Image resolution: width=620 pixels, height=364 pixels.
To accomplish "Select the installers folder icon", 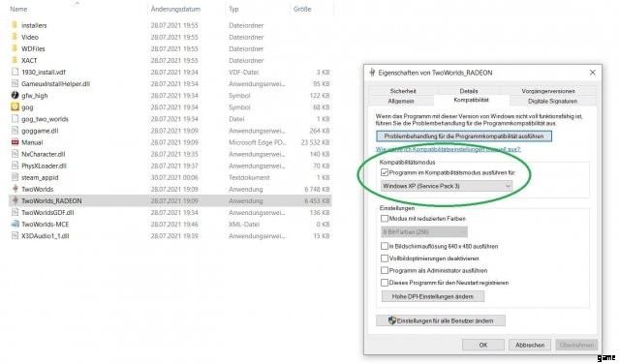I will coord(15,25).
